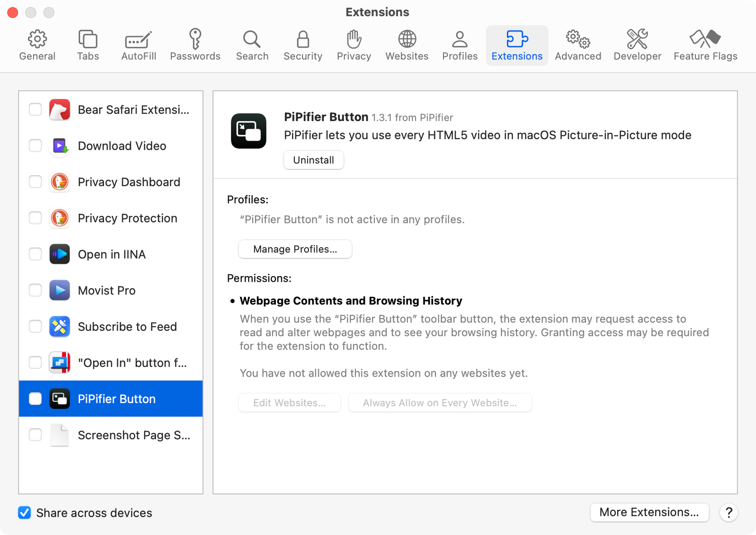Open the Advanced gears icon
Viewport: 756px width, 535px height.
(x=577, y=44)
